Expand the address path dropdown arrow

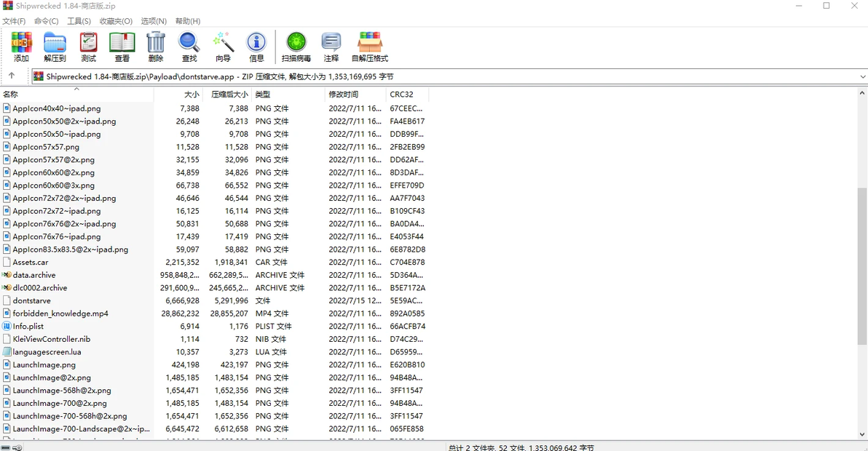(x=862, y=76)
